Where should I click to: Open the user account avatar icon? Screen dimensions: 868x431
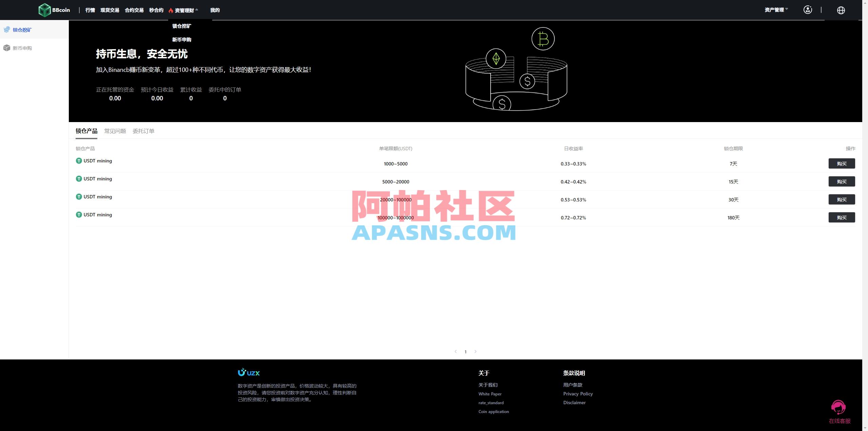pos(808,10)
